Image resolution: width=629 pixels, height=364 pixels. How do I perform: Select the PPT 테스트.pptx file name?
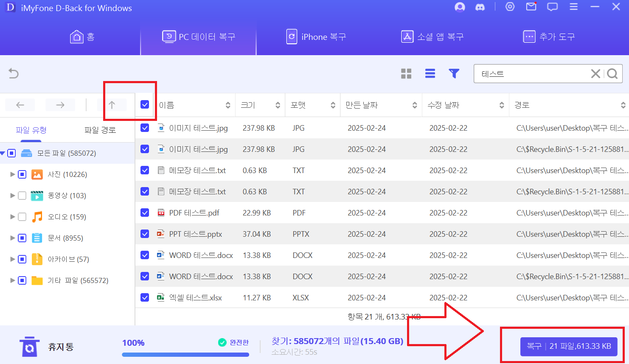click(x=196, y=234)
